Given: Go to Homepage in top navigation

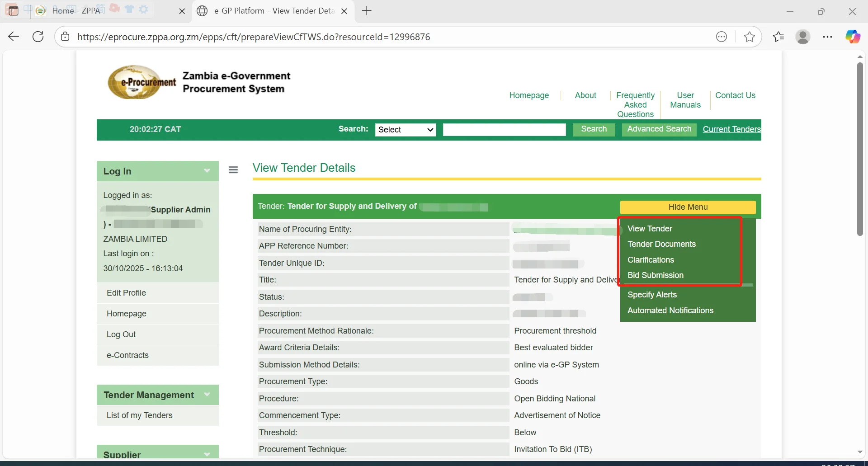Looking at the screenshot, I should pyautogui.click(x=529, y=95).
